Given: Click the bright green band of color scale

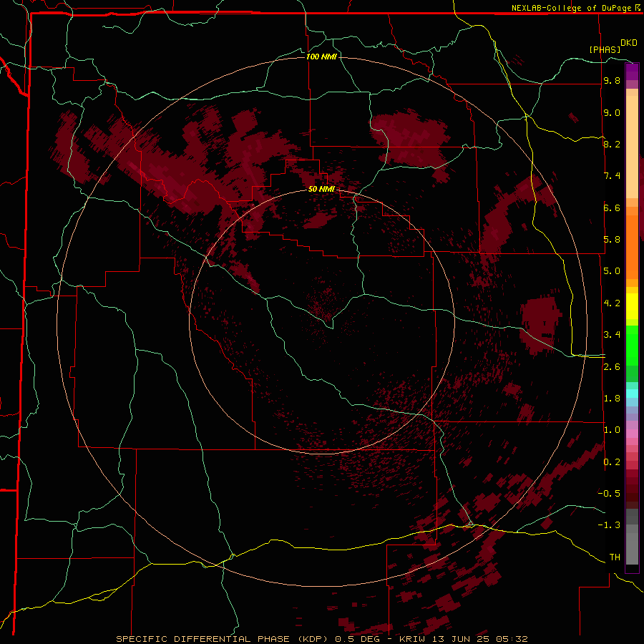Looking at the screenshot, I should coord(632,345).
